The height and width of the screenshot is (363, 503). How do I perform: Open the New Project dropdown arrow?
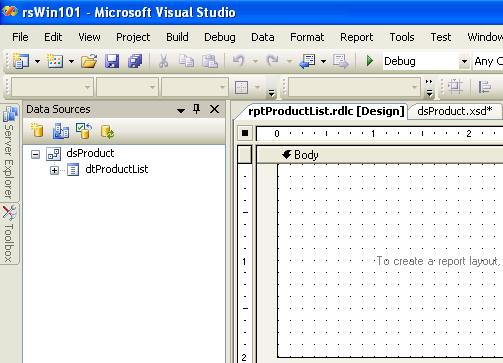pos(37,61)
